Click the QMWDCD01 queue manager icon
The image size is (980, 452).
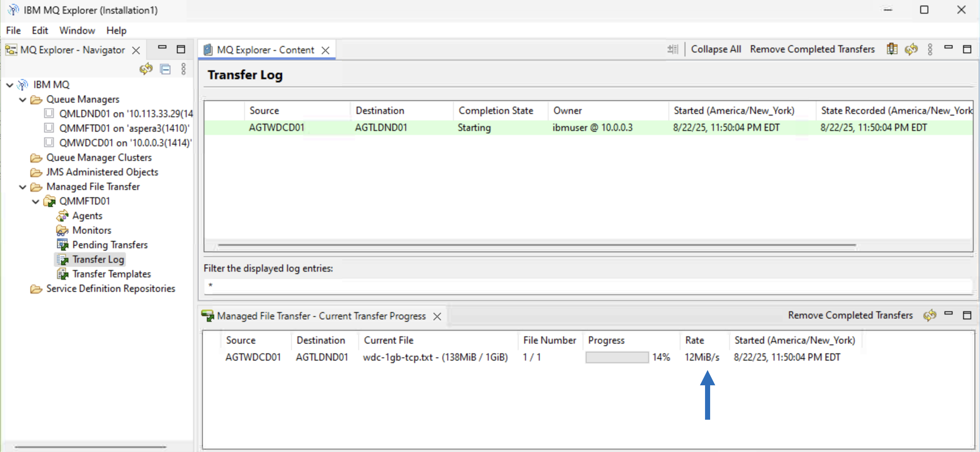tap(49, 142)
